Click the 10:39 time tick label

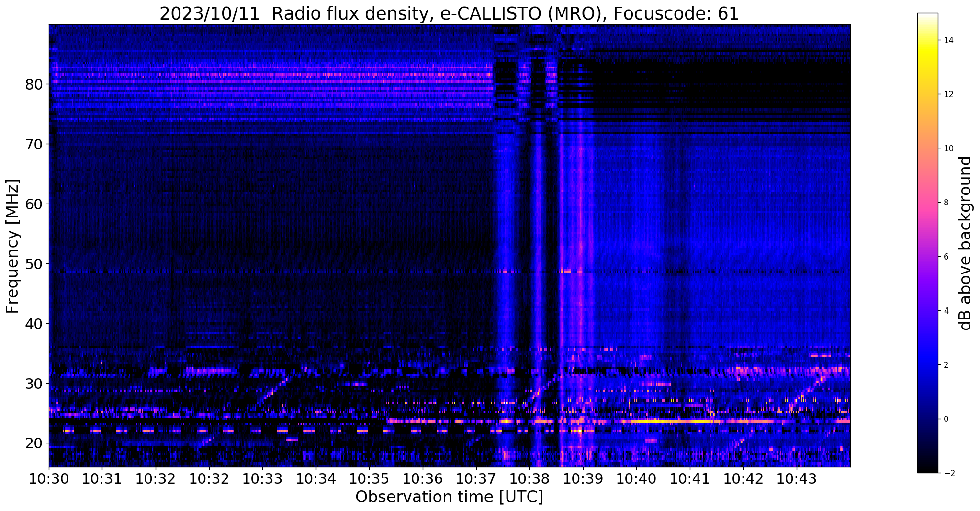click(x=582, y=478)
